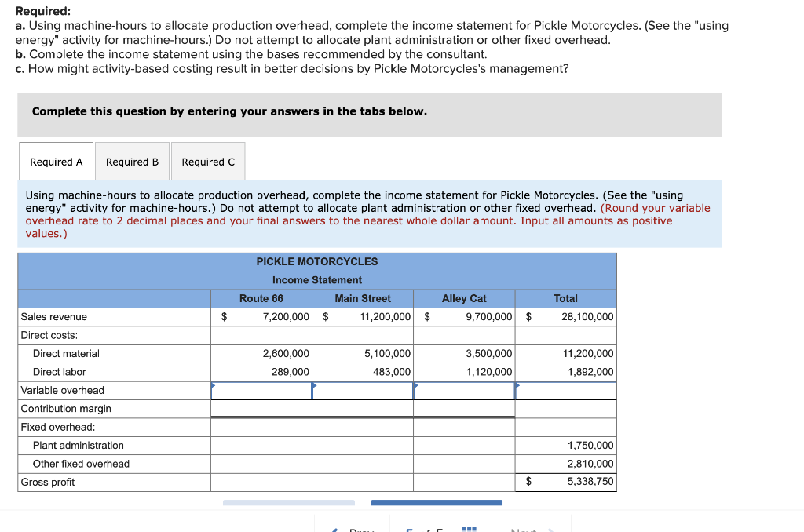Select Contribution margin cell under Route 66
Viewport: 804px width, 532px height.
point(261,408)
